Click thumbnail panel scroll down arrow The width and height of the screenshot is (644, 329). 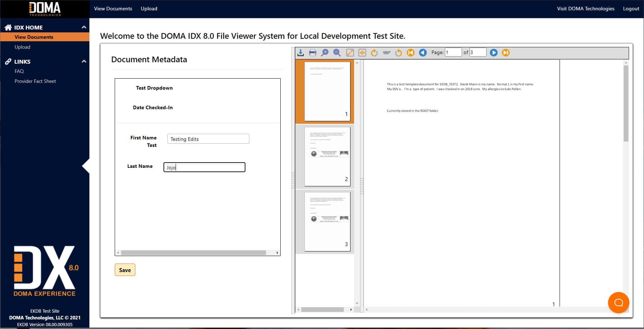tap(357, 303)
